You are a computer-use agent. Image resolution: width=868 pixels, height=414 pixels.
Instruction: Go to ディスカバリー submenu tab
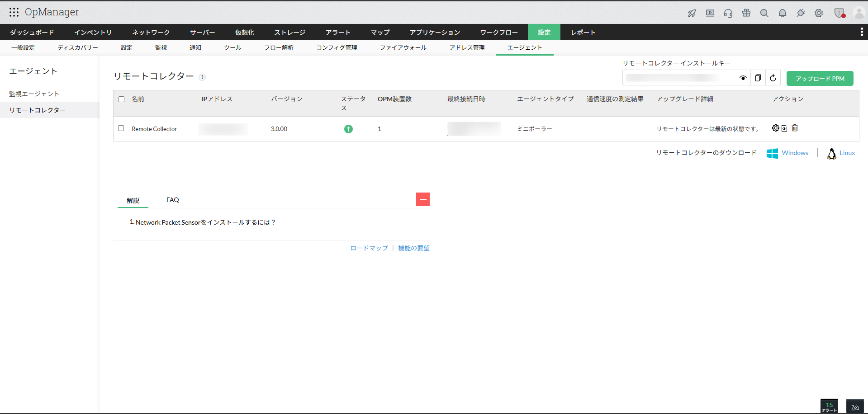click(x=77, y=47)
